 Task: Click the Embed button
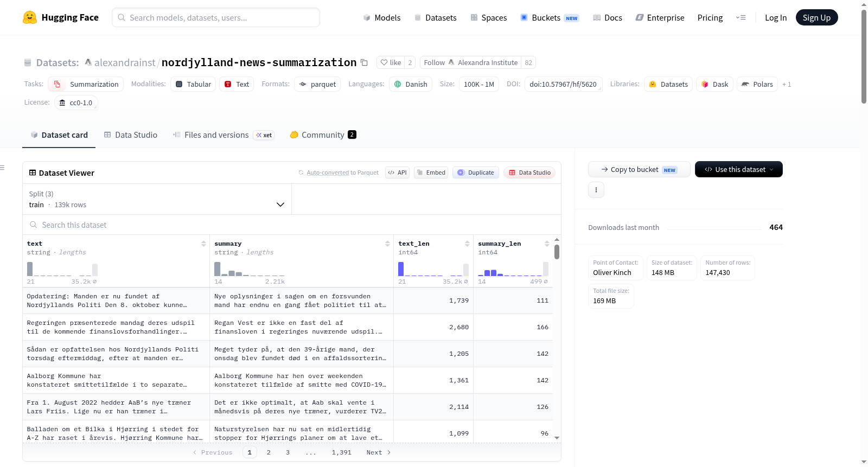tap(431, 172)
